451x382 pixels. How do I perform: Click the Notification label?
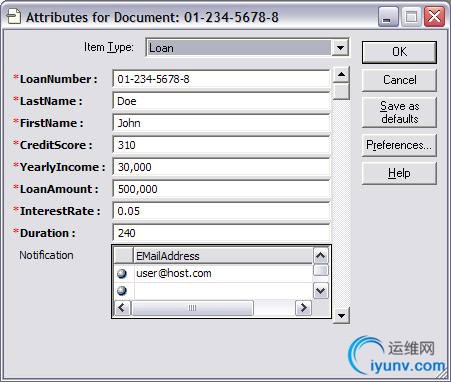46,255
